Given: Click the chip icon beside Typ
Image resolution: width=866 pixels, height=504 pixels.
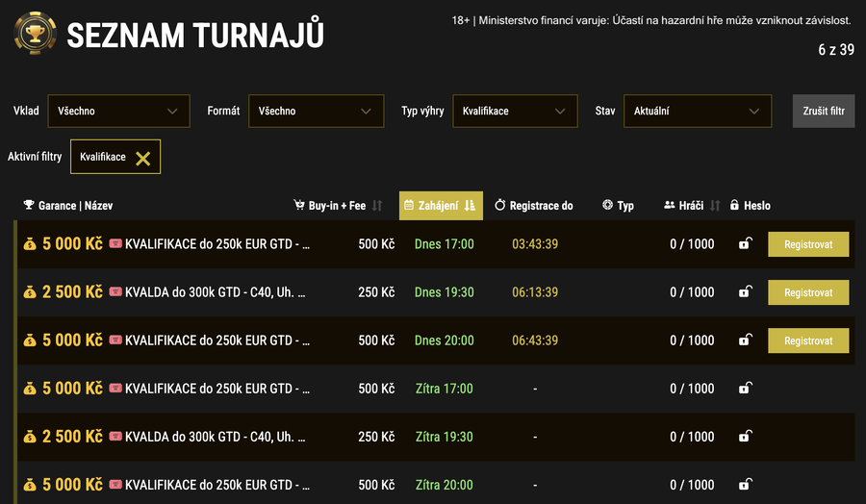Looking at the screenshot, I should click(x=607, y=205).
